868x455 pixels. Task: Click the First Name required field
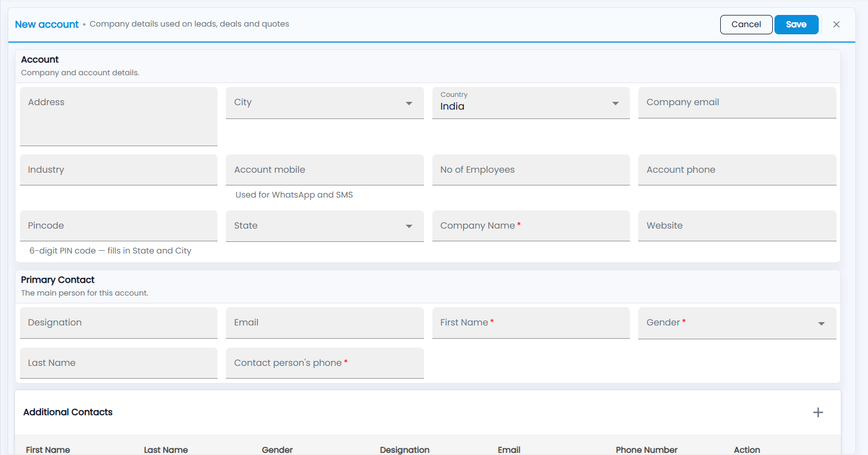[531, 323]
